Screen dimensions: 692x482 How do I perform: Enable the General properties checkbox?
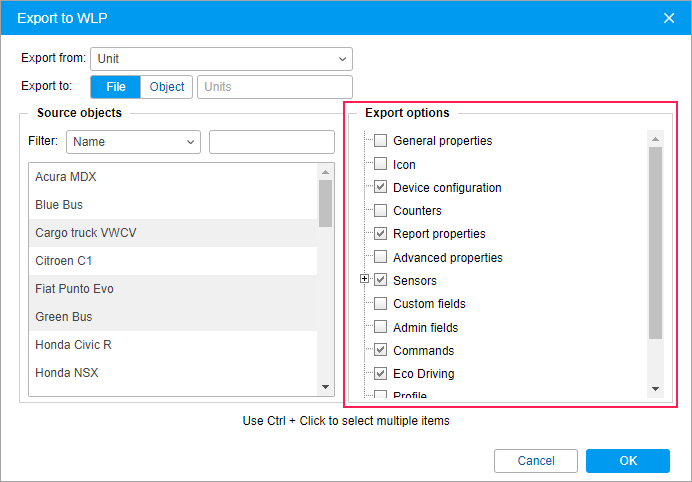[380, 141]
